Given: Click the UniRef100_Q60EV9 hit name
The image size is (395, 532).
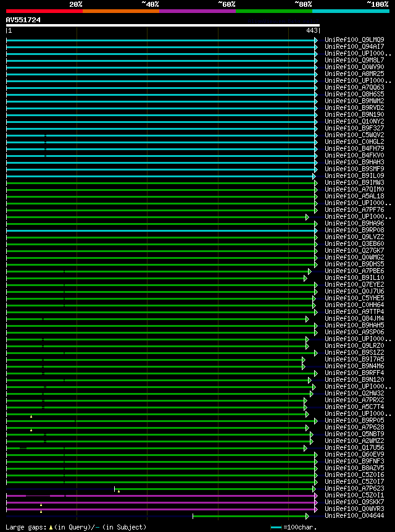Looking at the screenshot, I should point(354,455).
